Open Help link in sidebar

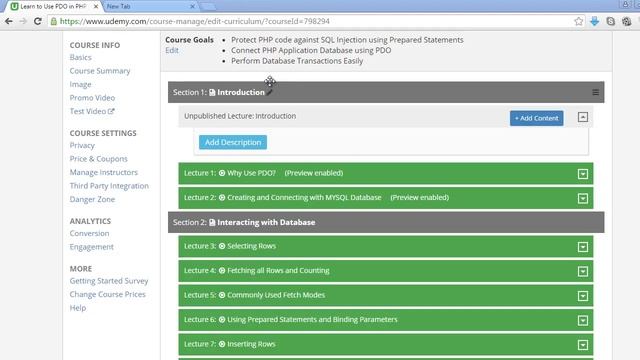point(78,308)
